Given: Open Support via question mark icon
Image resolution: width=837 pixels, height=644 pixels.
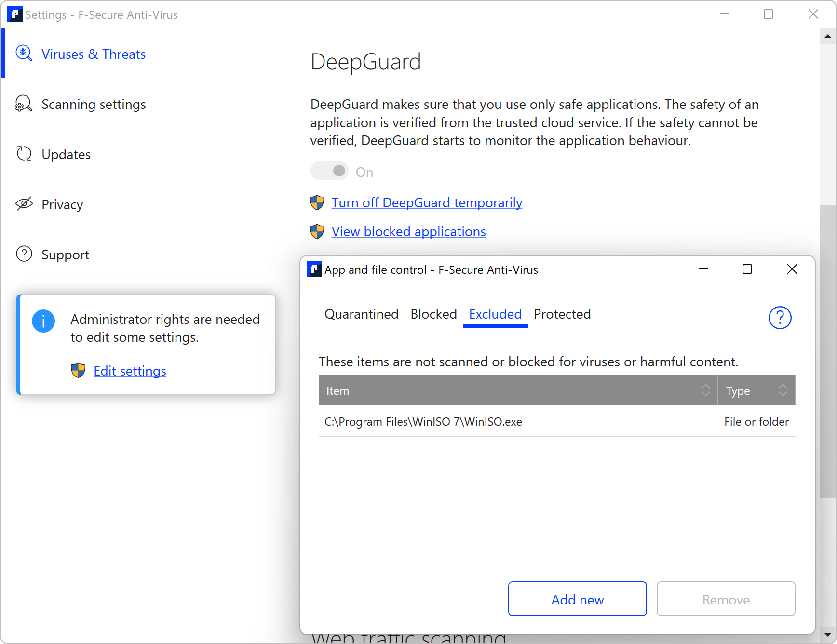Looking at the screenshot, I should coord(24,254).
